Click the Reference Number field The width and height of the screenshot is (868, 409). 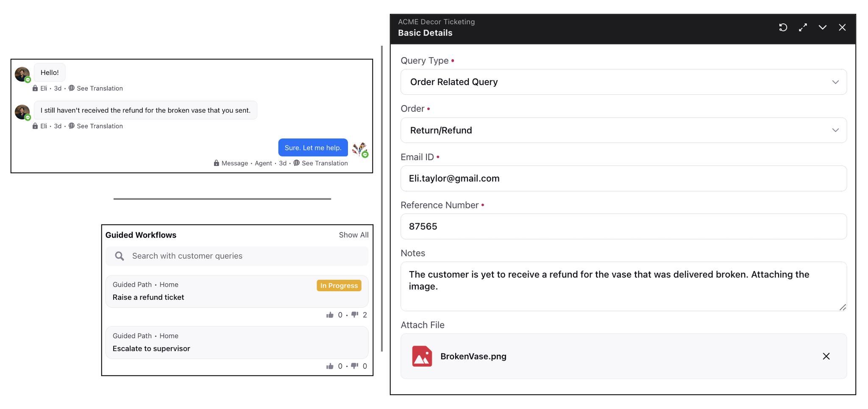[623, 227]
